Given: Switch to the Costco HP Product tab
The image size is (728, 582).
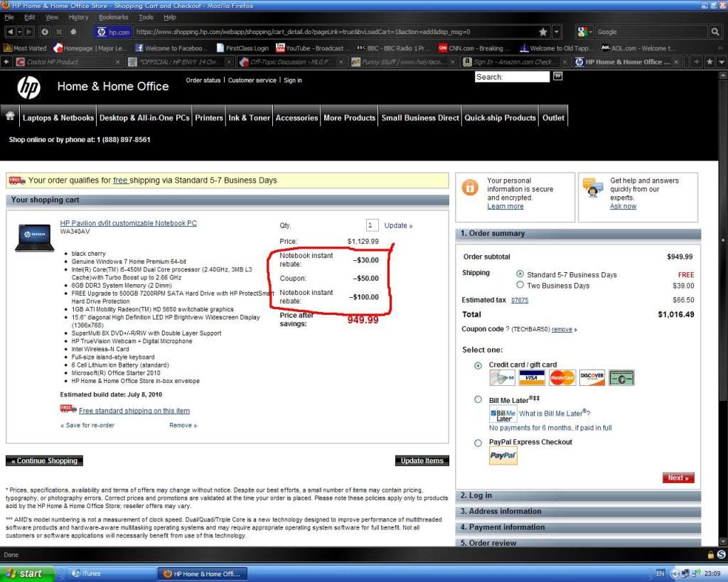Looking at the screenshot, I should [x=69, y=62].
